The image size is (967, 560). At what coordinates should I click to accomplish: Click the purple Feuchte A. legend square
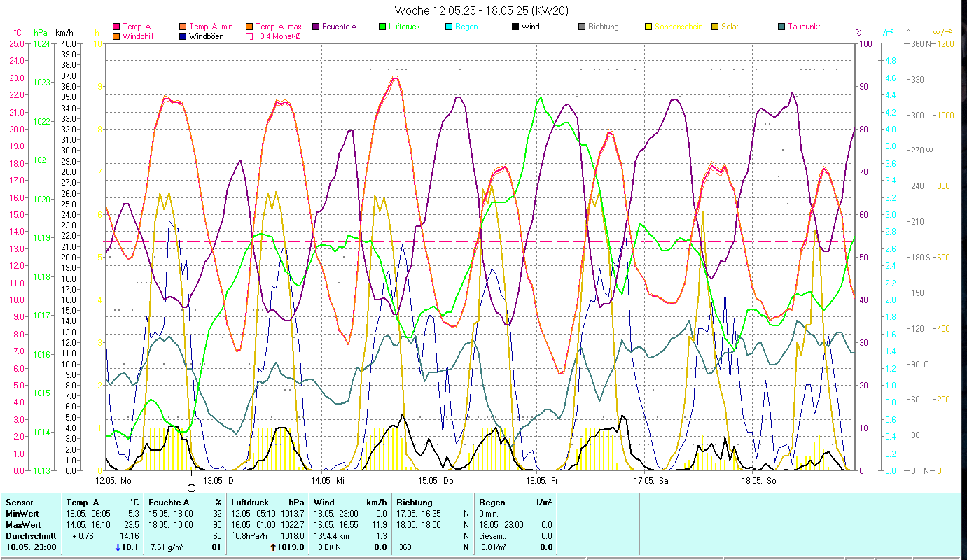coord(316,27)
